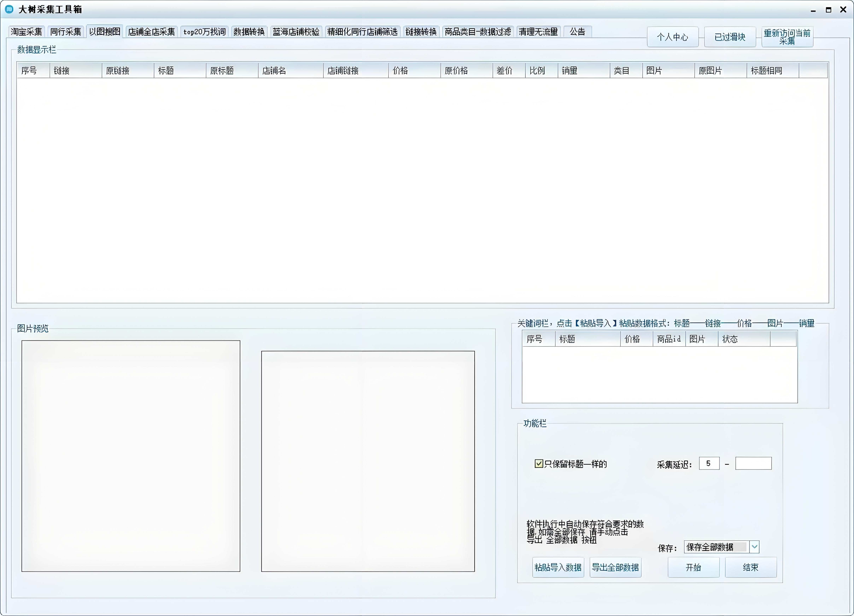This screenshot has width=854, height=616.
Task: Switch to 清理无流量 tab
Action: click(x=538, y=32)
